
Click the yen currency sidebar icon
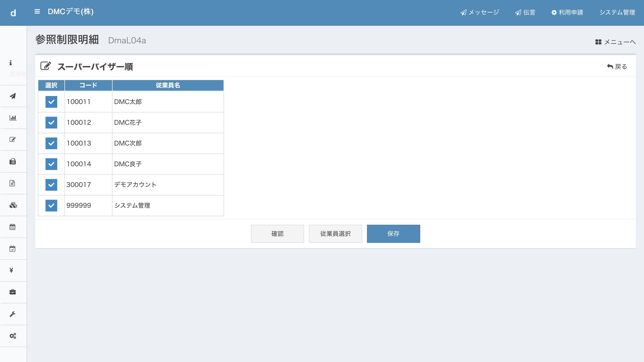coord(11,271)
